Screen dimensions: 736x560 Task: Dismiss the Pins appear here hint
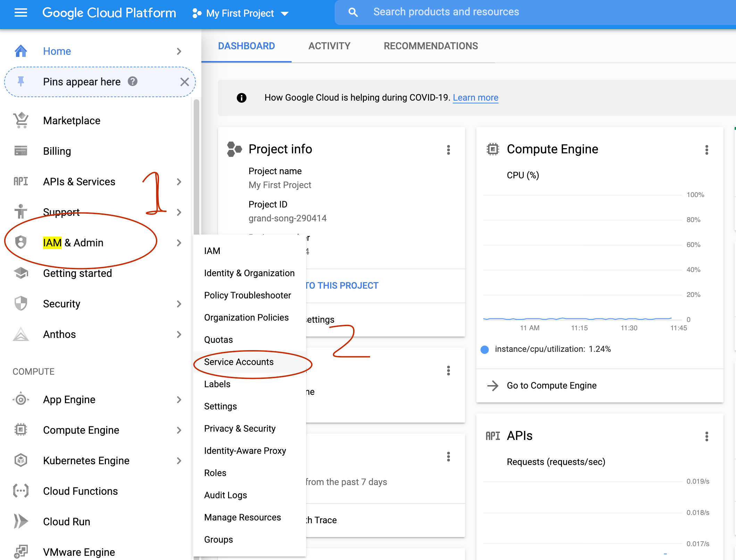pyautogui.click(x=184, y=82)
